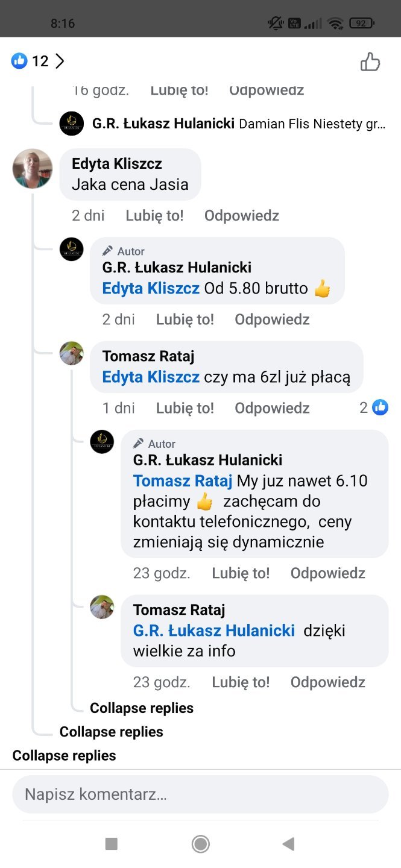This screenshot has height=868, width=401.
Task: Tap the blue like reaction on Tomasz's comment
Action: coord(380,407)
